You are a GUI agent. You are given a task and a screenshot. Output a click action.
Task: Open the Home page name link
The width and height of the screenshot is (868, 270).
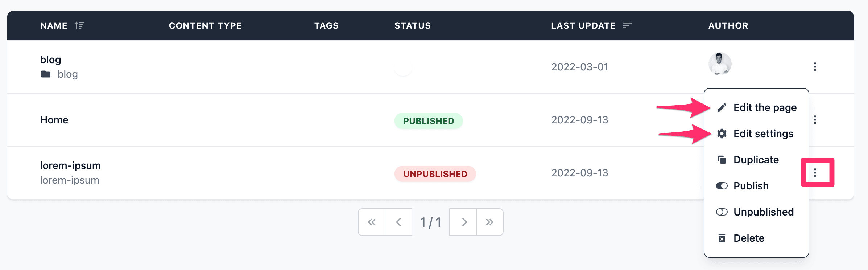click(54, 120)
